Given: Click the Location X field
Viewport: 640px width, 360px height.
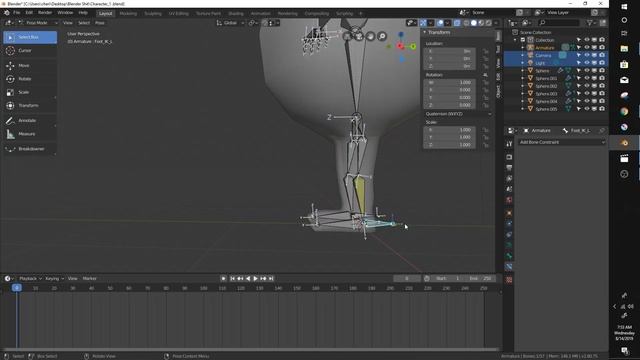Looking at the screenshot, I should [x=449, y=51].
